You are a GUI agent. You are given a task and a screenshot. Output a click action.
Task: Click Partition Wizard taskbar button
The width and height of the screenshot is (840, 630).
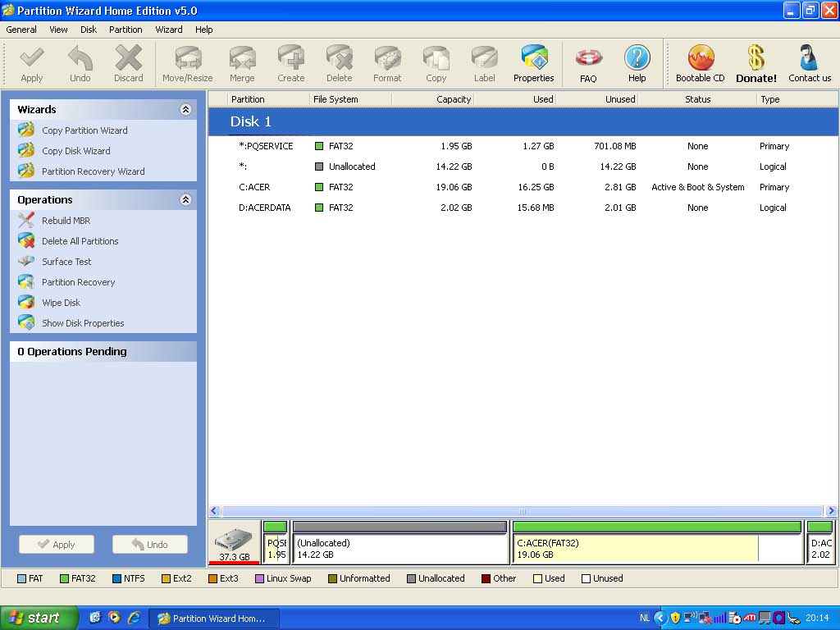pos(212,619)
